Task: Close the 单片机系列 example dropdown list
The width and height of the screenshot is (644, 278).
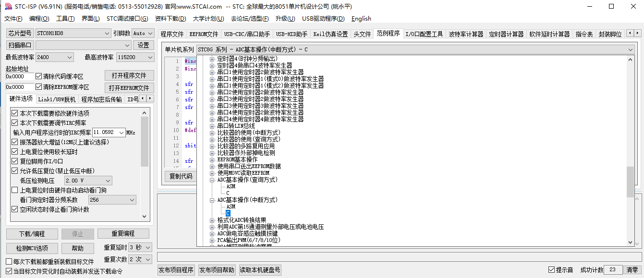Action: click(x=630, y=49)
